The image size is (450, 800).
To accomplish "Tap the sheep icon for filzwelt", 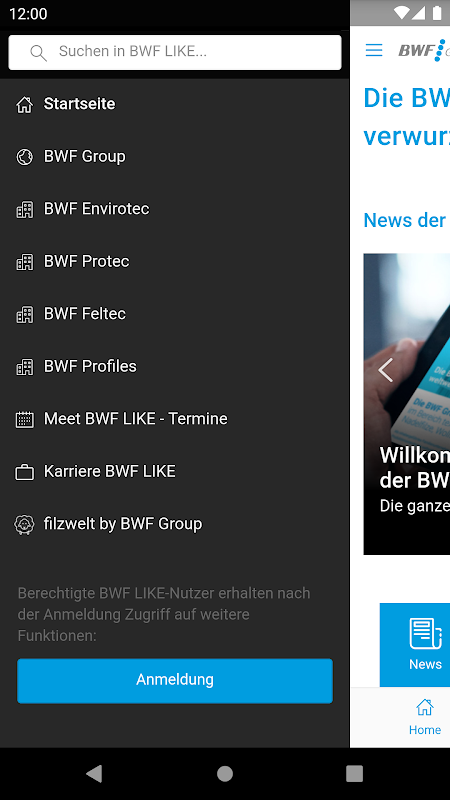I will 24,524.
